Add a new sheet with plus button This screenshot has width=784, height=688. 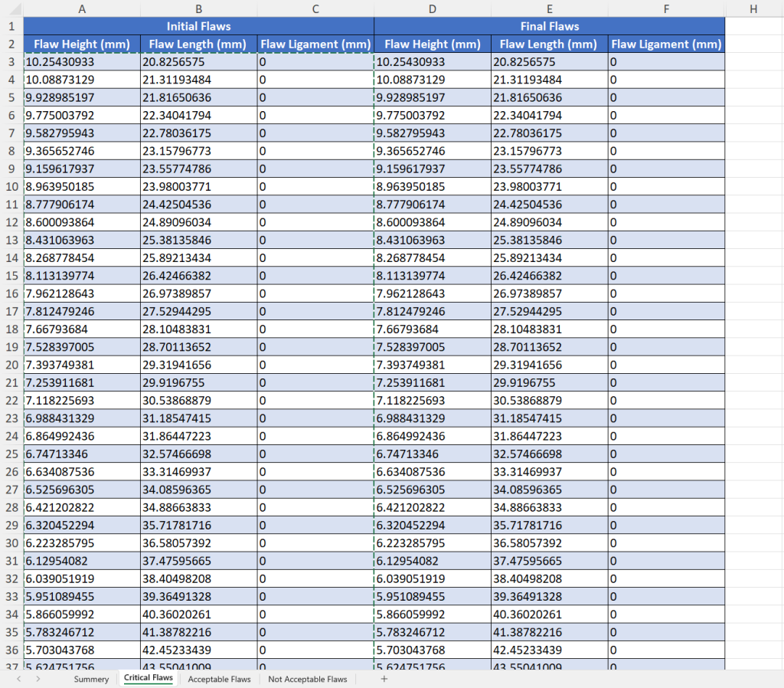point(384,679)
